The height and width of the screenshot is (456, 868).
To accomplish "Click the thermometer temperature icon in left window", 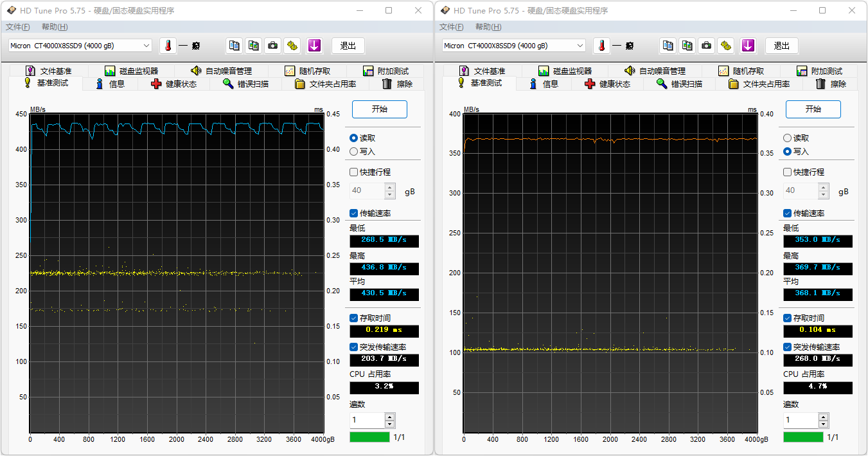I will pyautogui.click(x=168, y=46).
